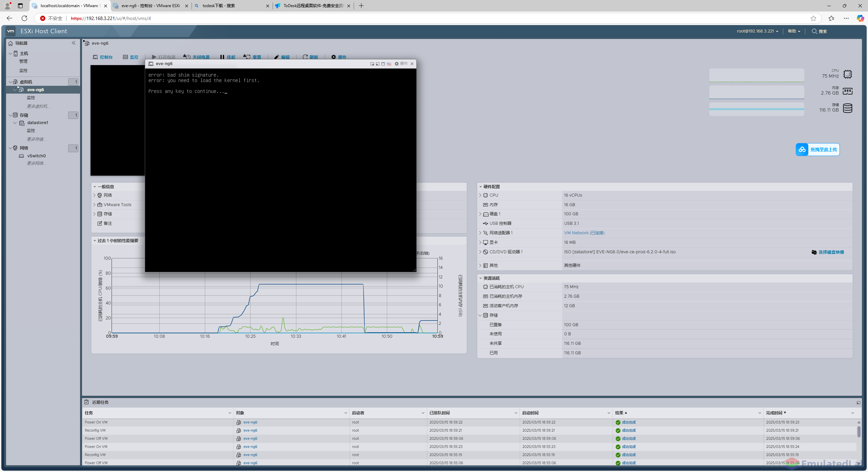Open the 帮助 help dropdown
The image size is (868, 472).
click(794, 31)
